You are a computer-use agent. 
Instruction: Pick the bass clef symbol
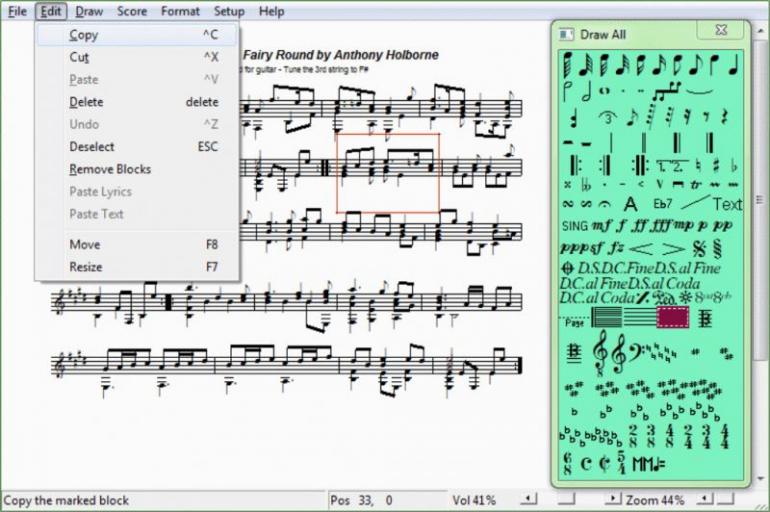636,353
